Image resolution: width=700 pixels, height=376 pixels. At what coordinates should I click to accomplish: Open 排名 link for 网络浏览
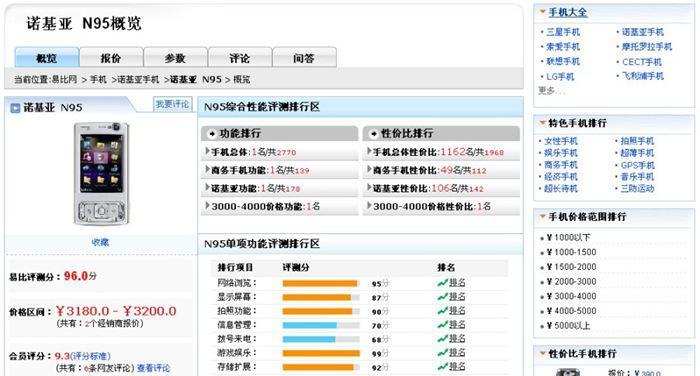[x=457, y=283]
